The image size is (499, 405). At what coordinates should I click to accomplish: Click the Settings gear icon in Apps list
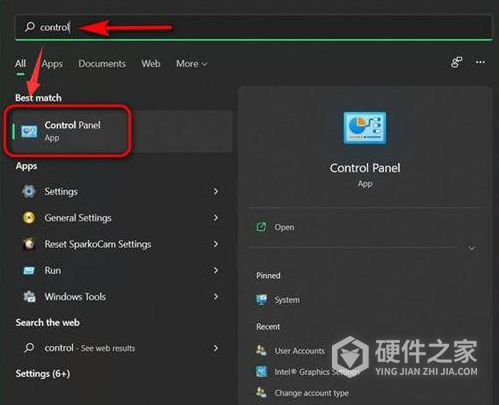29,191
